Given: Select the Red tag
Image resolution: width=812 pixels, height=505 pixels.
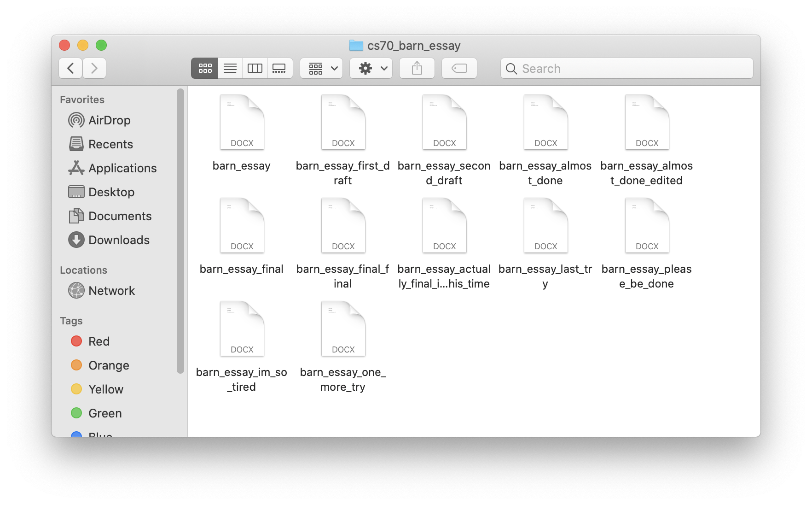Looking at the screenshot, I should coord(99,341).
